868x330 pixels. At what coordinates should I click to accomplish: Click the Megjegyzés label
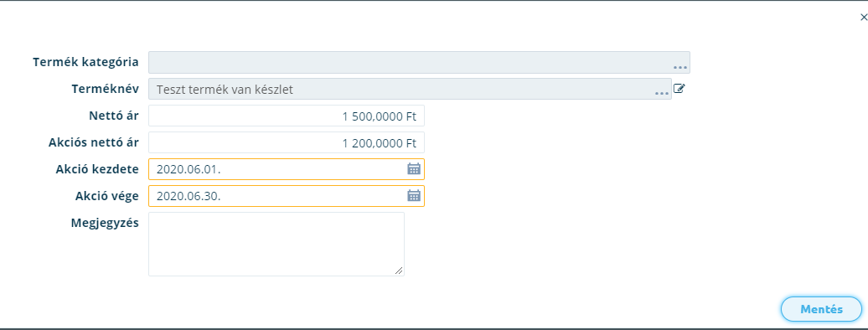(106, 223)
